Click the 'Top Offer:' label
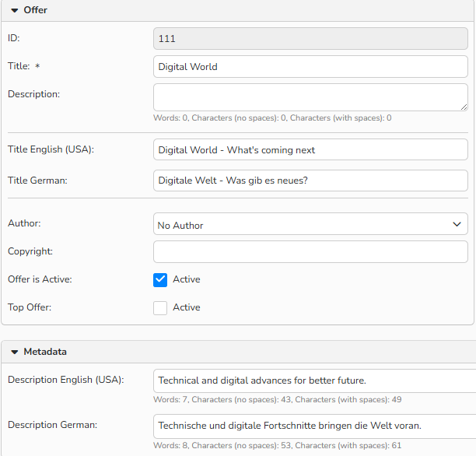Screen dimensions: 476x456 [x=30, y=307]
